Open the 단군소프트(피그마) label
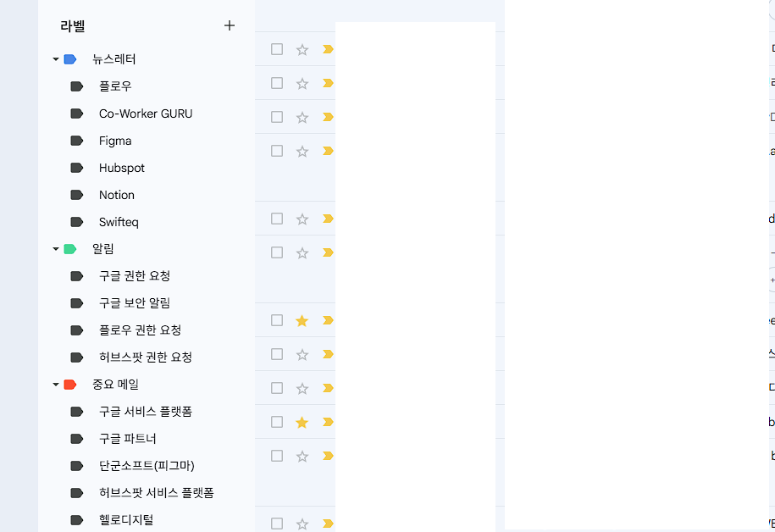Viewport: 775px width, 532px height. click(x=147, y=466)
